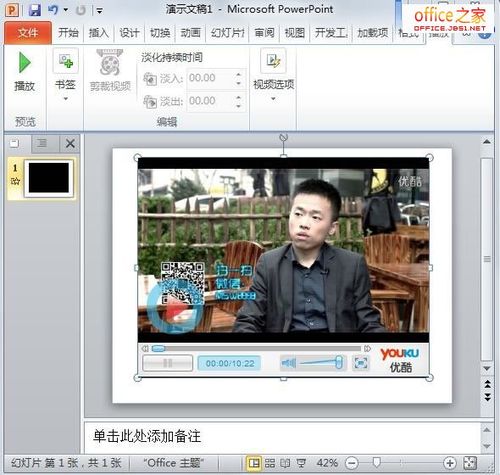The width and height of the screenshot is (500, 475).
Task: Mute the video with speaker icon
Action: (x=289, y=363)
